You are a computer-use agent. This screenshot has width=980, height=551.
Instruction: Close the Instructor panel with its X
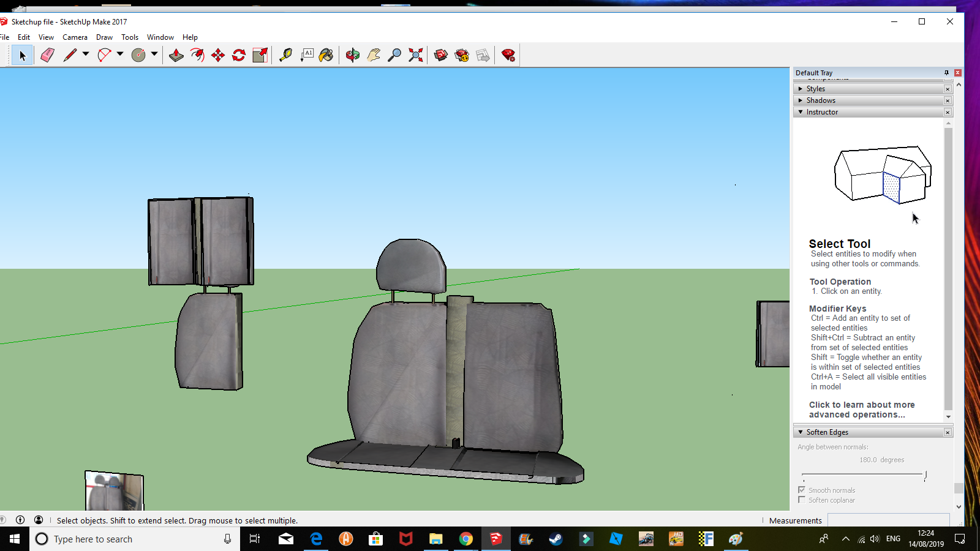(x=948, y=112)
